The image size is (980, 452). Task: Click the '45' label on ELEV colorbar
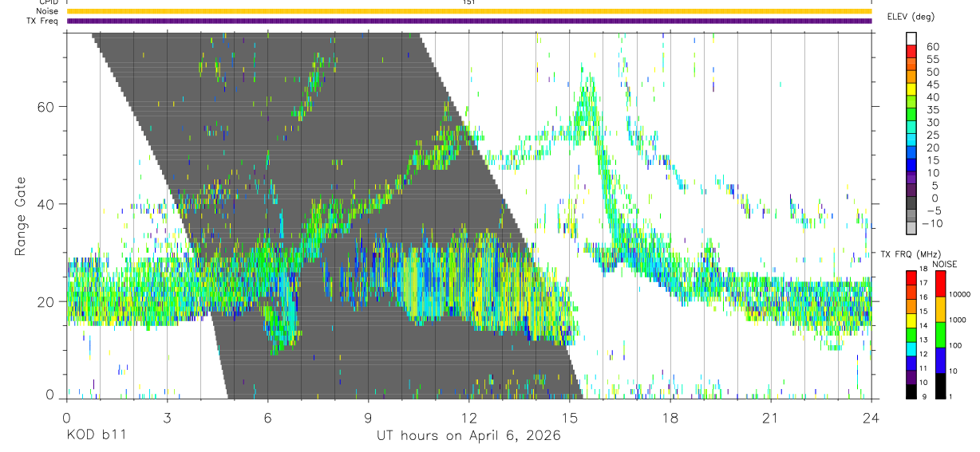coord(932,85)
